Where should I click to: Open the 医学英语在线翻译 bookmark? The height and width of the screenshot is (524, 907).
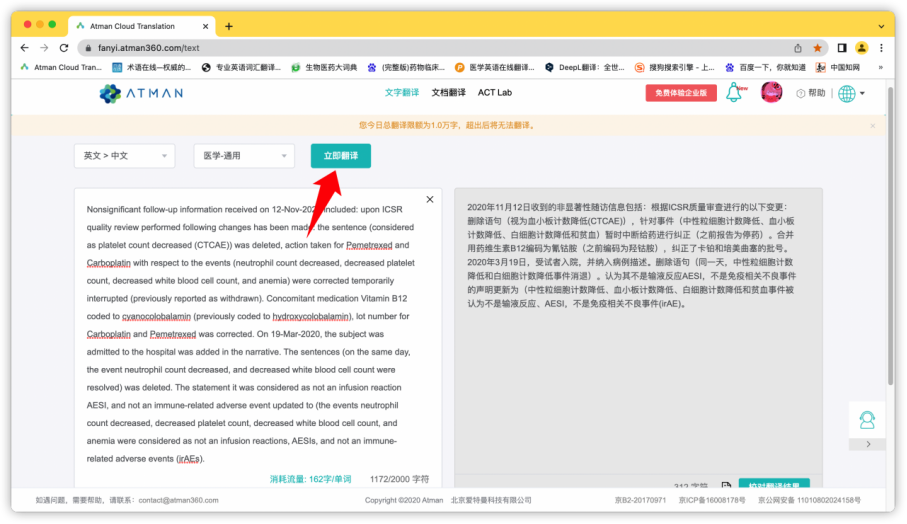point(495,67)
